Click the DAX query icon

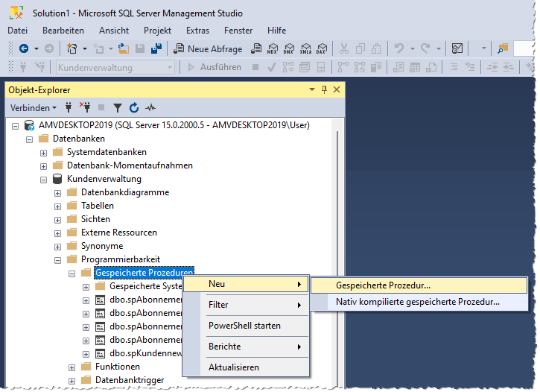[321, 48]
